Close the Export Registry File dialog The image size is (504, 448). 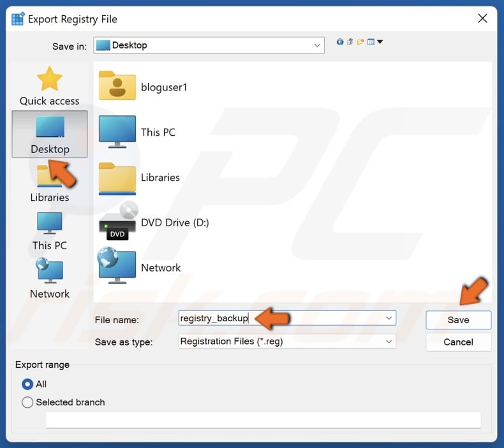click(x=482, y=18)
